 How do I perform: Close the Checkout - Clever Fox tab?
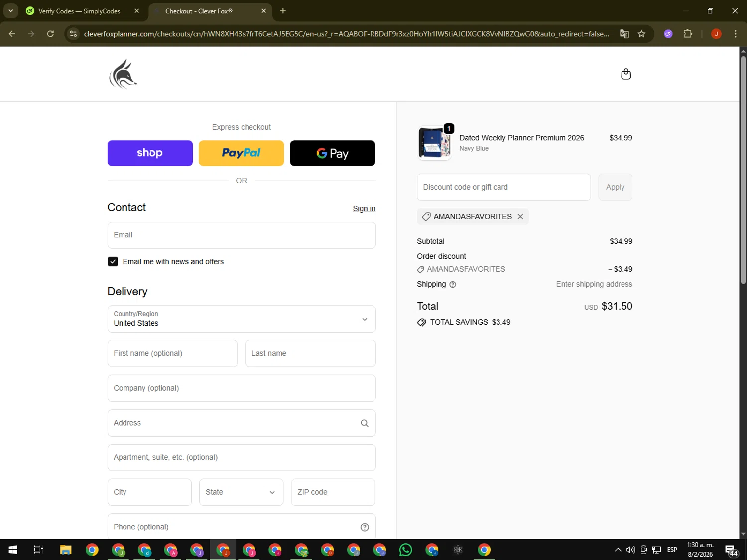pos(264,11)
